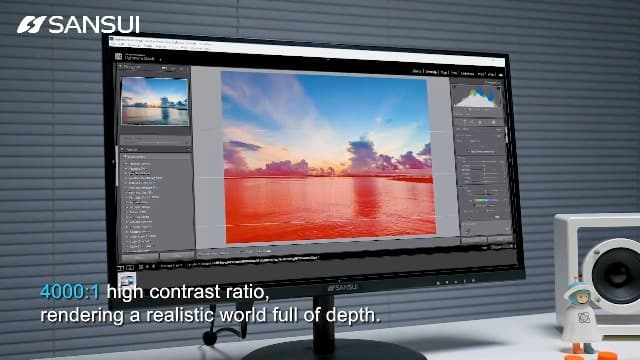Click the right panel vertical scrollbar

[x=507, y=135]
